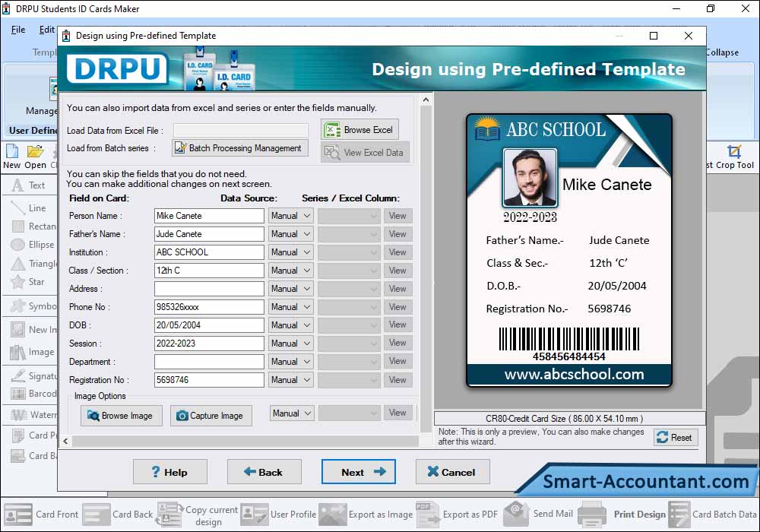Click Copy current design
The width and height of the screenshot is (760, 532).
click(198, 515)
